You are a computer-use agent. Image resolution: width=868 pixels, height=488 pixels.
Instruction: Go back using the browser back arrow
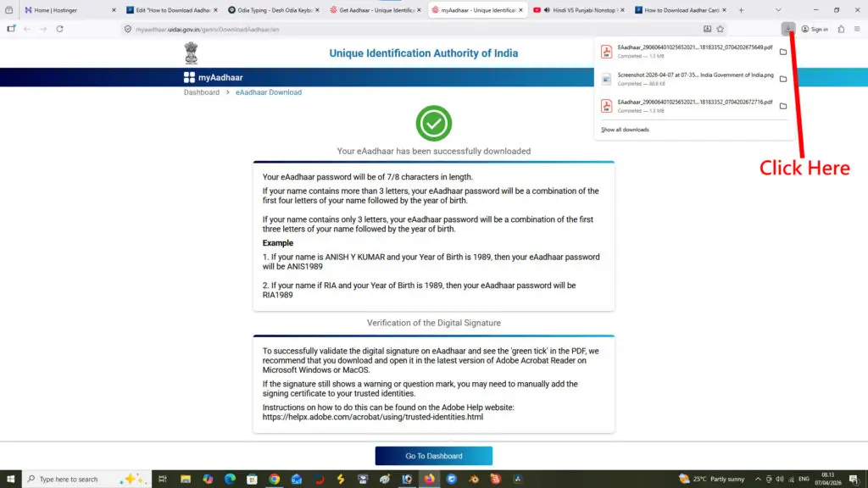pos(26,29)
